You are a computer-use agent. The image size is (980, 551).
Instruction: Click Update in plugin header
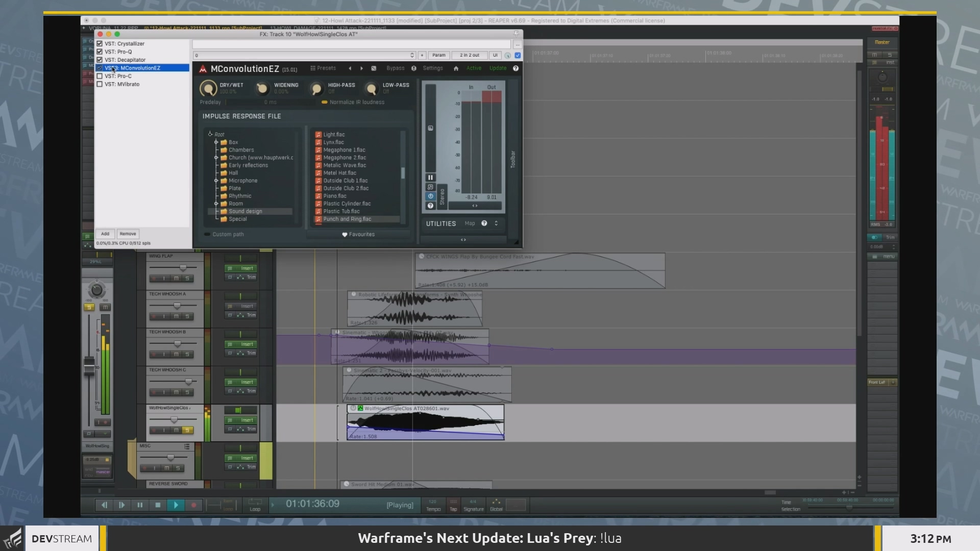point(498,68)
